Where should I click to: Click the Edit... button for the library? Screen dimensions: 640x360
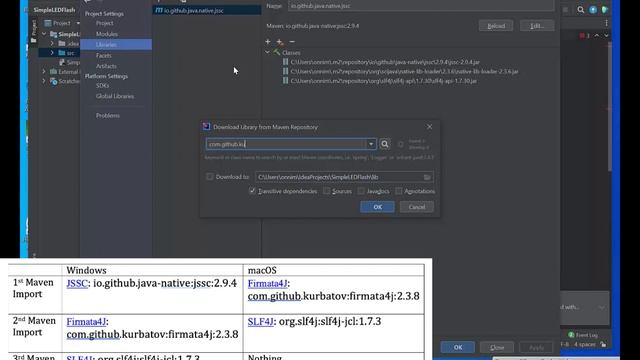click(x=537, y=26)
